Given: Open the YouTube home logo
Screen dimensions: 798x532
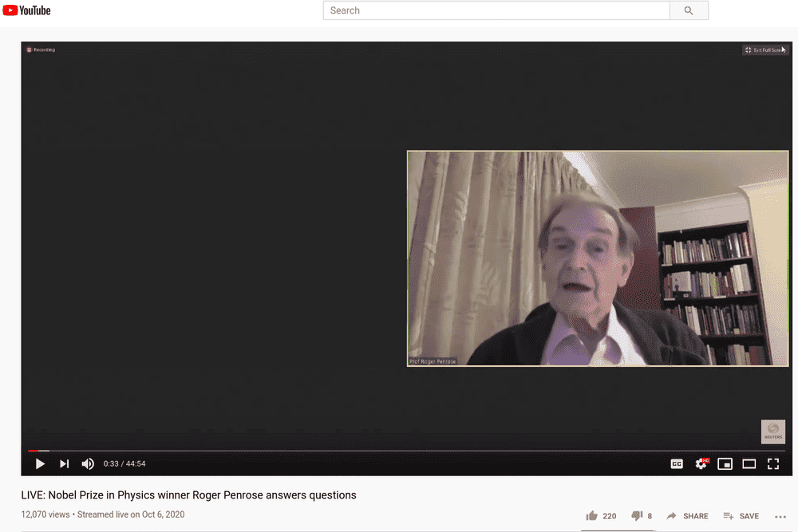Looking at the screenshot, I should point(26,10).
